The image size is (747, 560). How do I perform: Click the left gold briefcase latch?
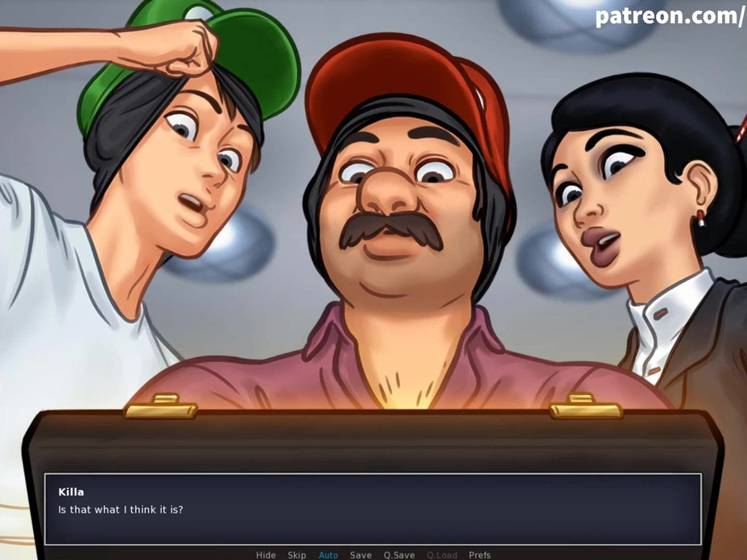pos(161,407)
